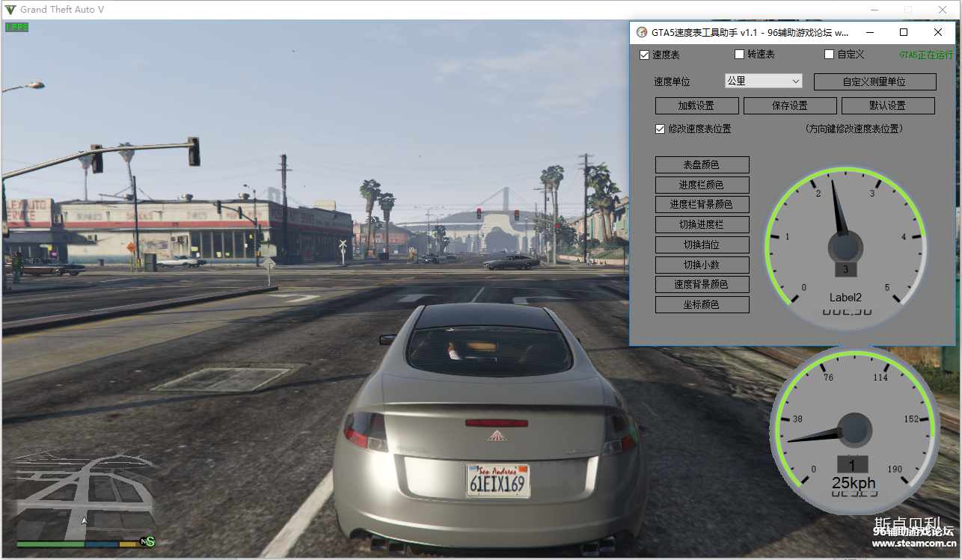Maximize the speedometer tool window
Viewport: 962px width, 560px height.
904,32
